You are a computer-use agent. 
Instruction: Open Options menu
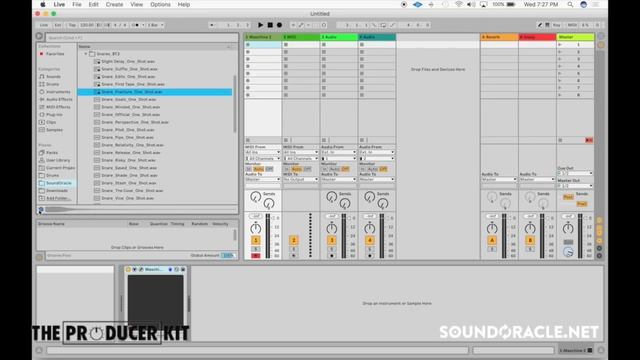[x=160, y=4]
